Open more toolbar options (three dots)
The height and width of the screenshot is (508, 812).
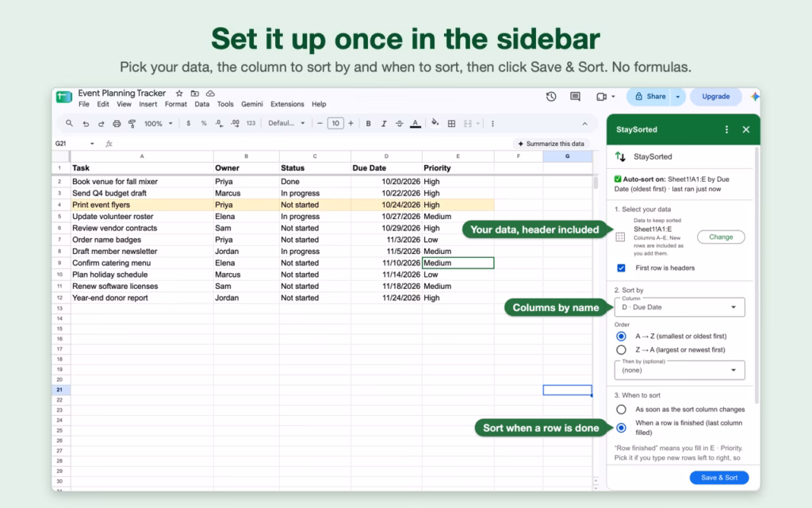tap(492, 123)
